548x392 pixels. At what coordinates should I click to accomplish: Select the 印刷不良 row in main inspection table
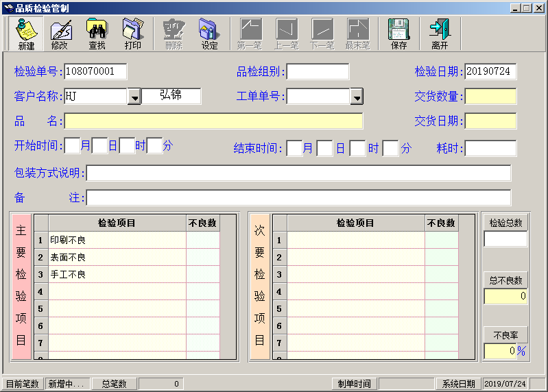[x=117, y=240]
